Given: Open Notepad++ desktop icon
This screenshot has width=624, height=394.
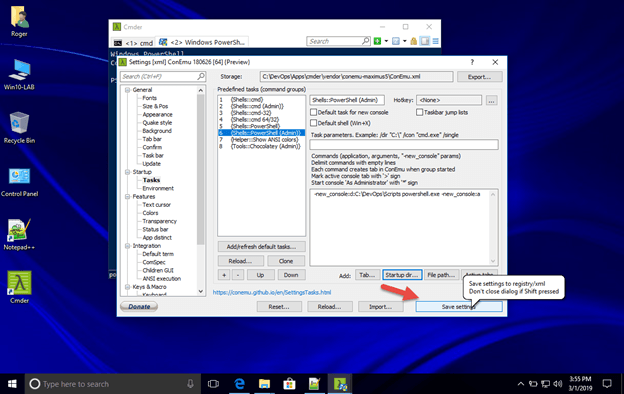Looking at the screenshot, I should 19,234.
